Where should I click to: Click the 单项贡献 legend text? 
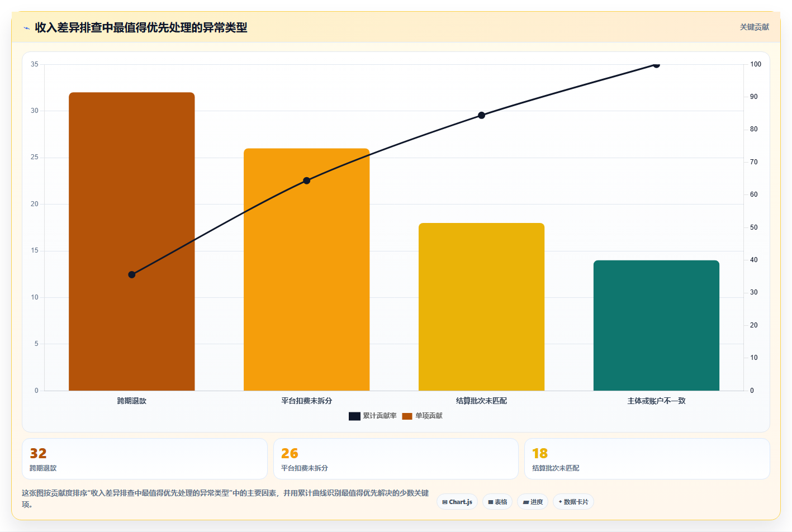[x=429, y=416]
